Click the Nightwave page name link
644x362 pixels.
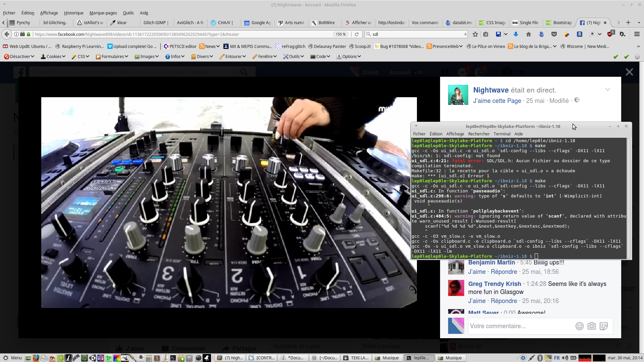pos(491,90)
